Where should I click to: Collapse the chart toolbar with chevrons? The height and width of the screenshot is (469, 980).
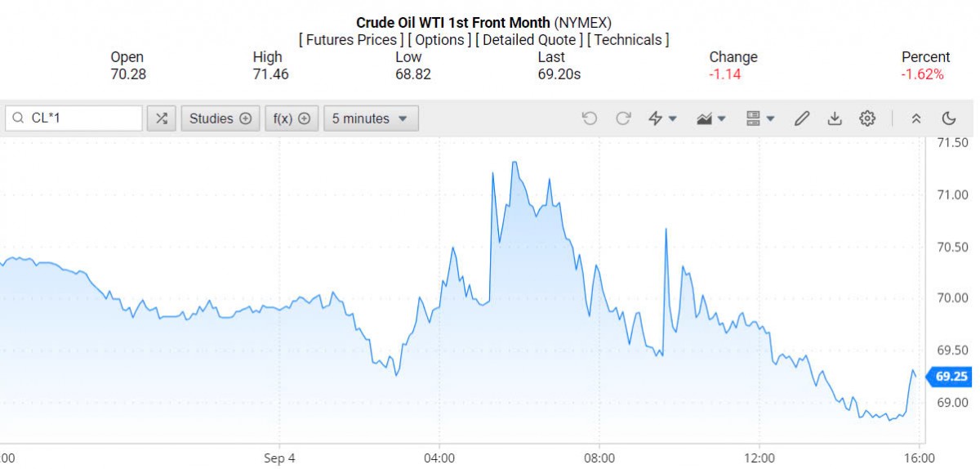916,118
